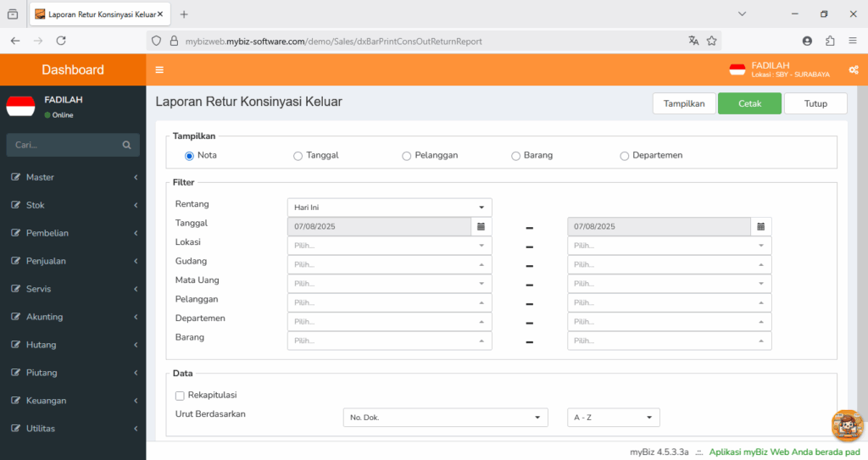The width and height of the screenshot is (868, 460).
Task: Open calendar picker for end date
Action: [x=761, y=226]
